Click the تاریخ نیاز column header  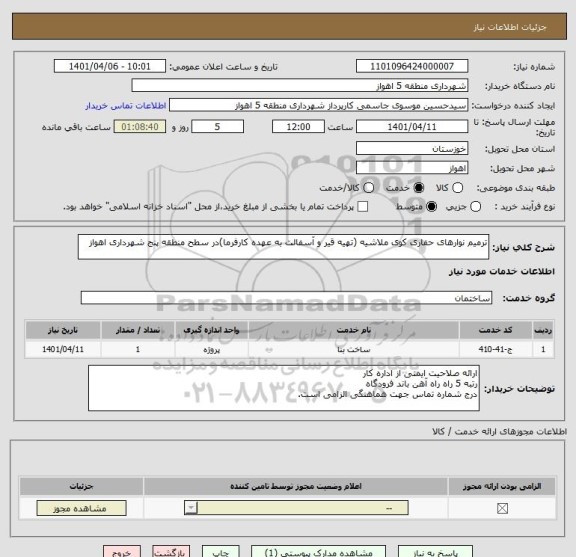tap(63, 330)
